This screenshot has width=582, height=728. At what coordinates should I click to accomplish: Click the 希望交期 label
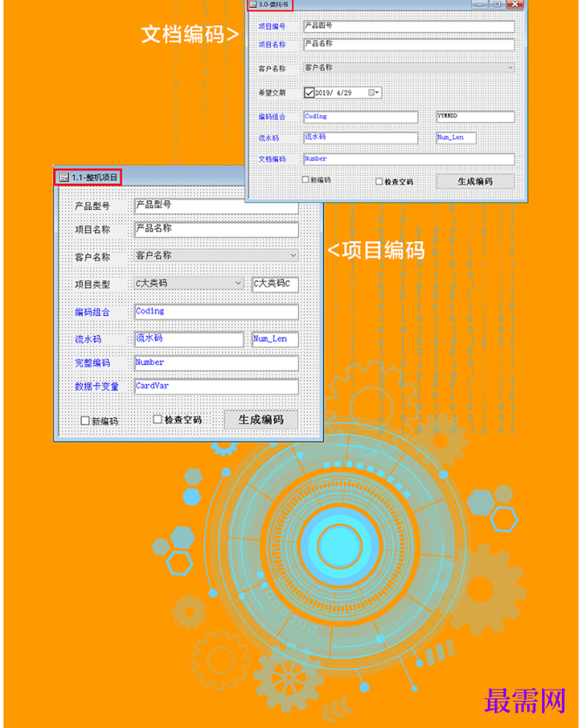pos(272,93)
